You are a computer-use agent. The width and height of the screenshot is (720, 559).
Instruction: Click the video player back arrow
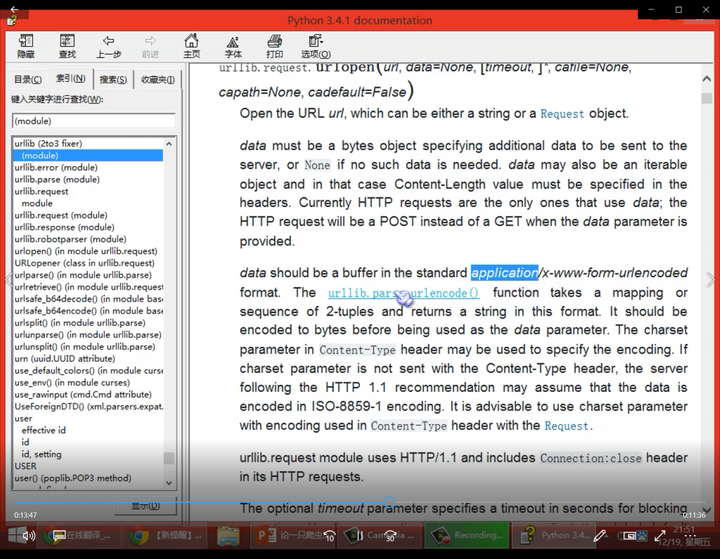click(14, 9)
